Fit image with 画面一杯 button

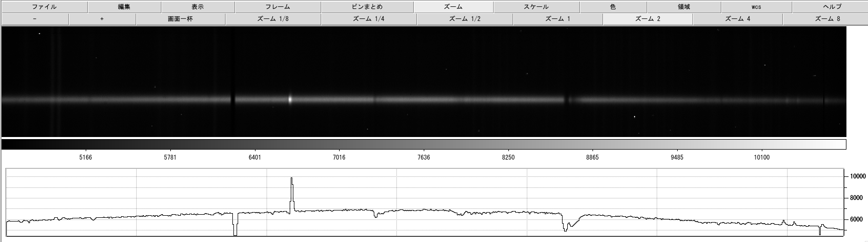click(x=180, y=19)
